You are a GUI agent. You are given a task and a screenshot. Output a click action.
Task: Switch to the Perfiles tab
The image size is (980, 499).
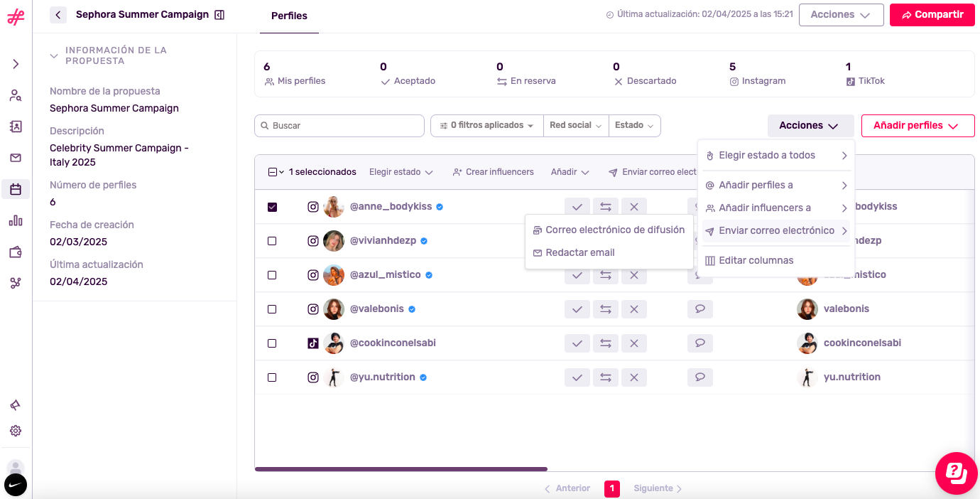(x=290, y=16)
